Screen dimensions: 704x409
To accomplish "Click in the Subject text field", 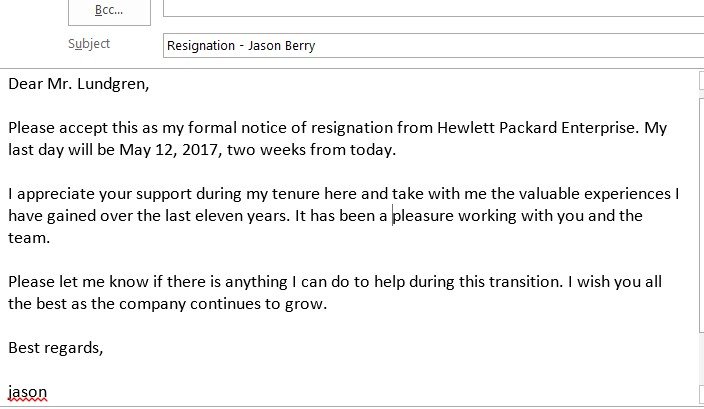I will (433, 45).
